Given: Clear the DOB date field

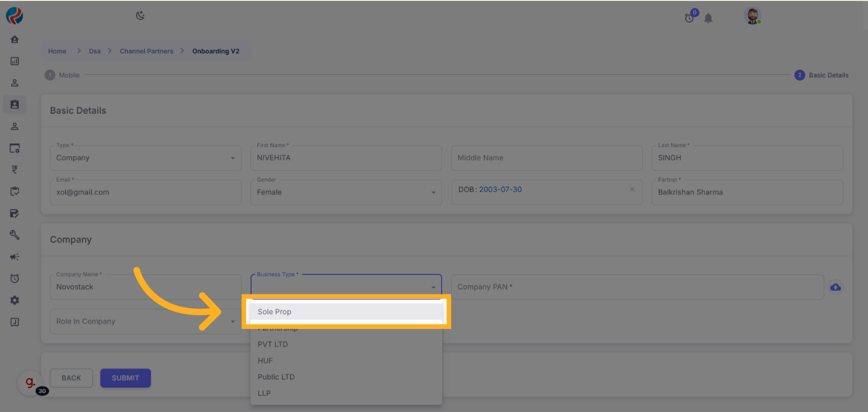Looking at the screenshot, I should (x=632, y=189).
